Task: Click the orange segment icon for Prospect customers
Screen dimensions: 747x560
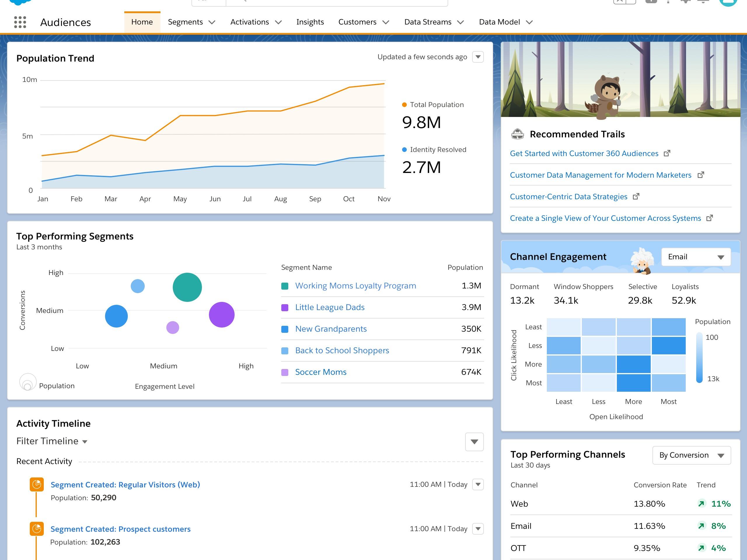Action: pyautogui.click(x=36, y=528)
